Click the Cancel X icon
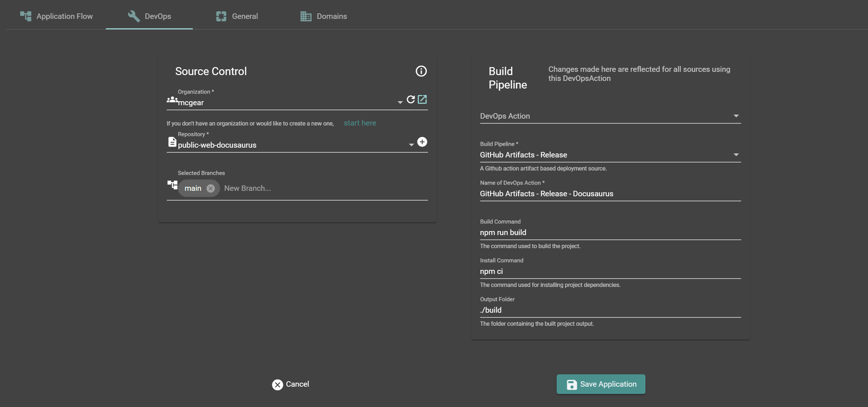This screenshot has width=868, height=407. [x=278, y=385]
